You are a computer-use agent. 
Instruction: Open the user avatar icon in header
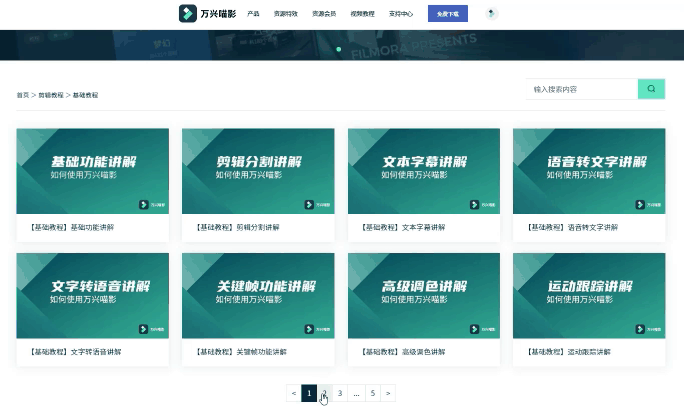pos(492,14)
